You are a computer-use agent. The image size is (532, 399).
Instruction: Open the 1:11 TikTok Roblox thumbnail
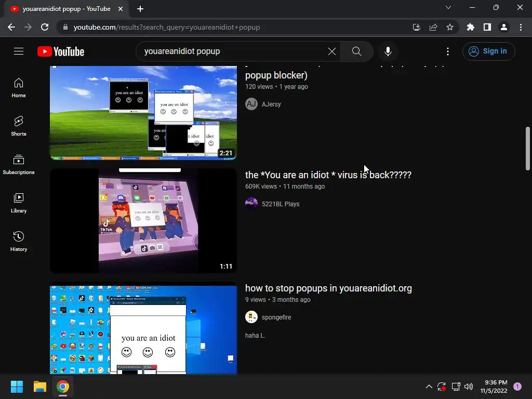pos(143,221)
